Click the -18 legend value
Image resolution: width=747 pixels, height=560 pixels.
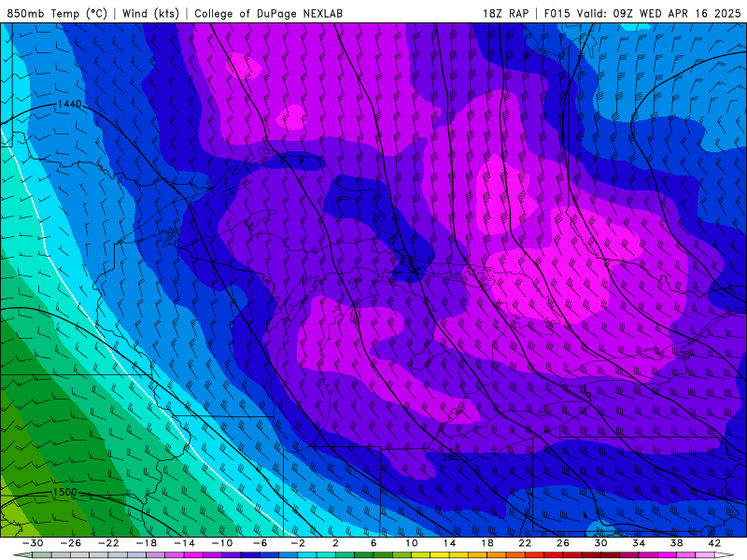coord(147,543)
